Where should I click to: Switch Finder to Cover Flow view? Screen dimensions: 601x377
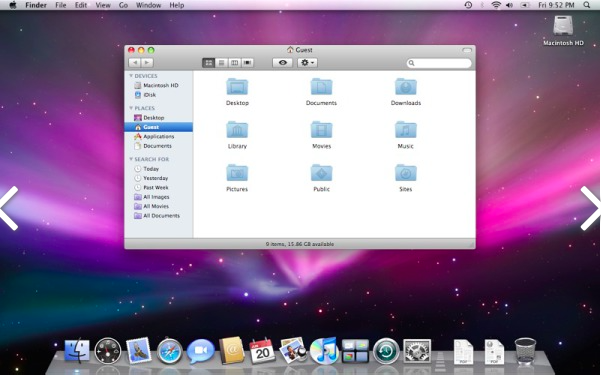(x=248, y=62)
